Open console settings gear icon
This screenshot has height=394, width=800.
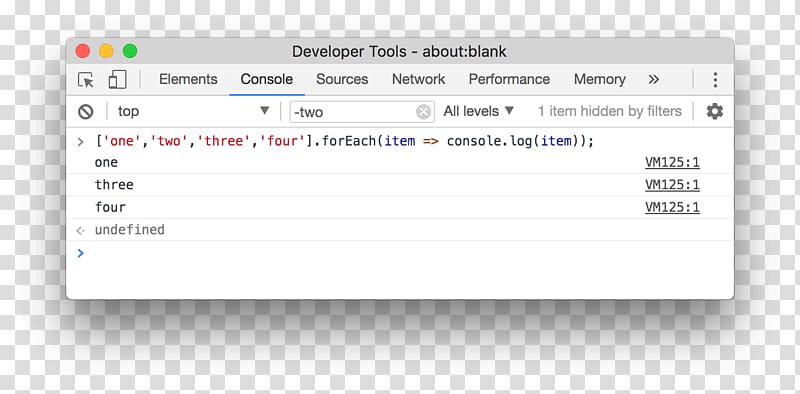click(714, 111)
